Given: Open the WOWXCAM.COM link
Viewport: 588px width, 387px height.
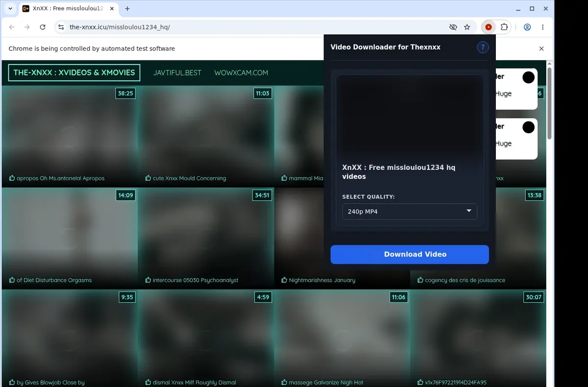Looking at the screenshot, I should (241, 73).
